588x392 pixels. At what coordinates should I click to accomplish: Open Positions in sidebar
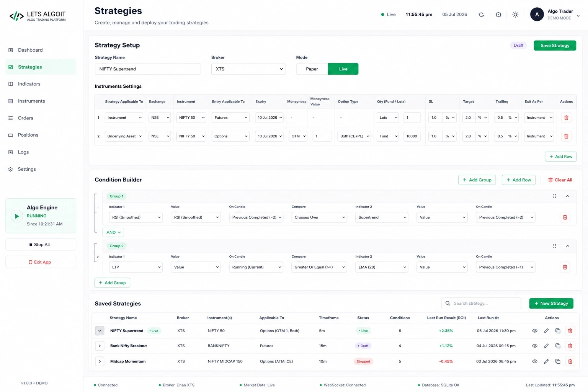click(41, 135)
